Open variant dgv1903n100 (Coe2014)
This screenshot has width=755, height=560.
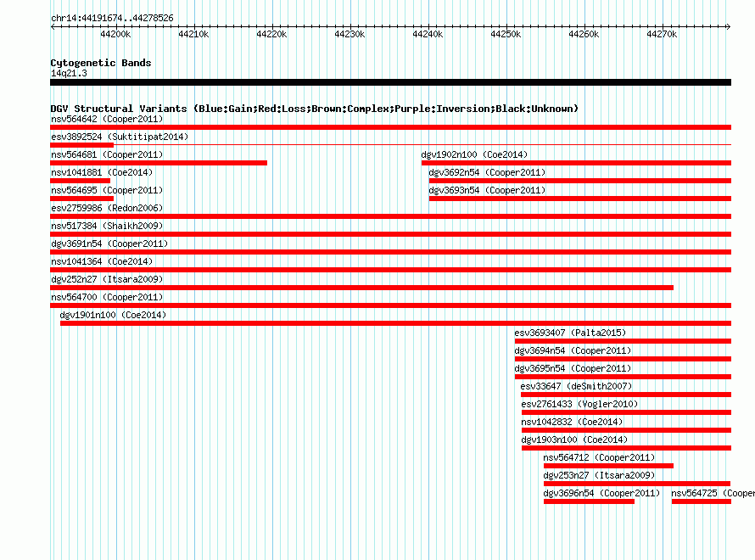(x=574, y=440)
